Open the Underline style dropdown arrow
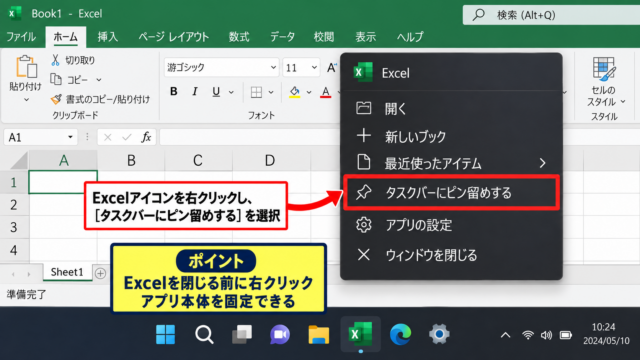The width and height of the screenshot is (640, 360). click(x=231, y=92)
